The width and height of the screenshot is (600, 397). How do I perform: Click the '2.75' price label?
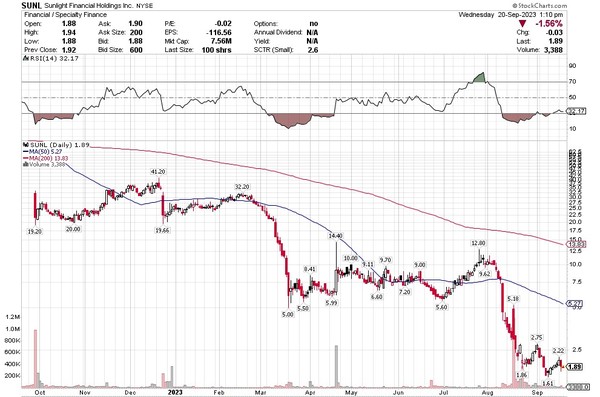(537, 338)
